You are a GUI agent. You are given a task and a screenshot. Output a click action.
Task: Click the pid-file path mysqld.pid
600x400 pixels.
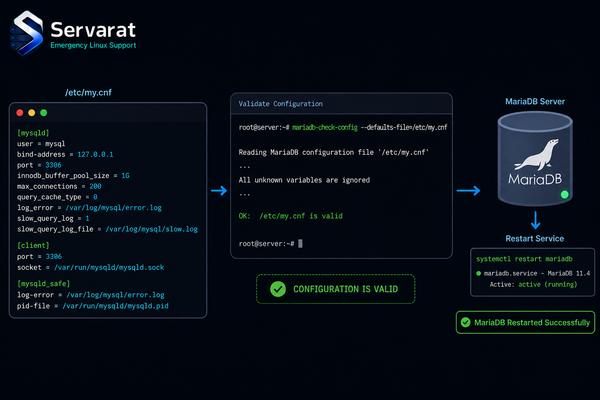116,306
